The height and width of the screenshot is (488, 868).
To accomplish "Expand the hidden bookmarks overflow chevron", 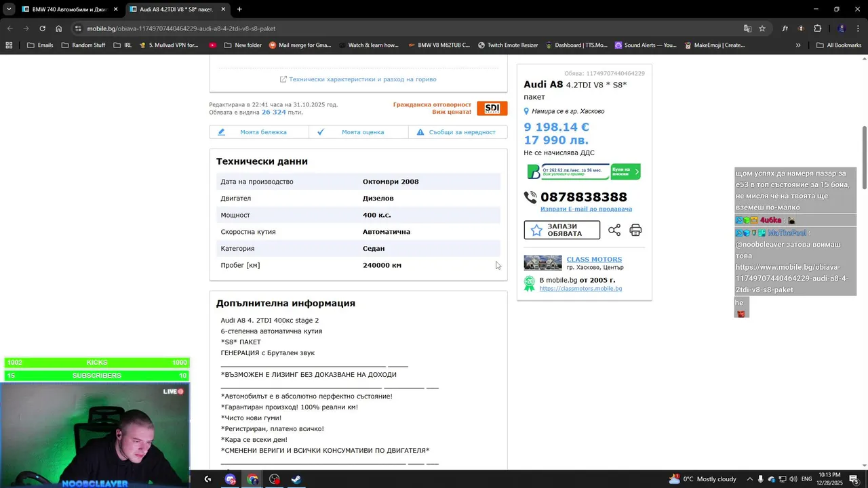I will (x=798, y=45).
